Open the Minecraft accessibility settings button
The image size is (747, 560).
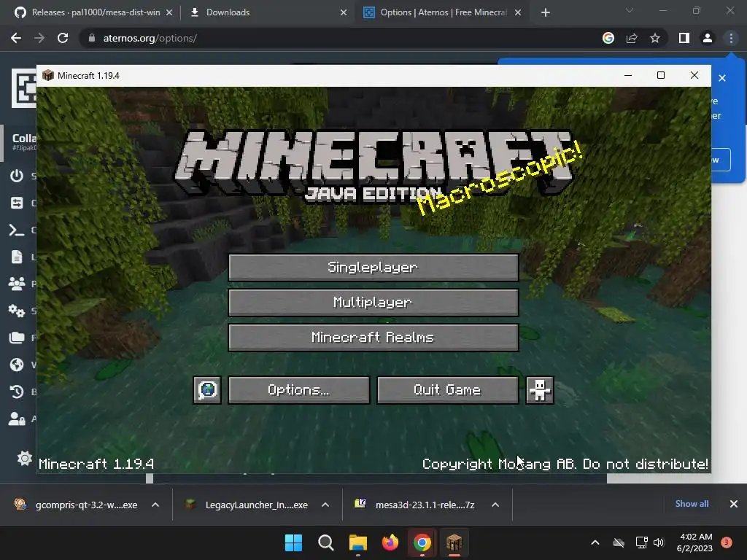click(539, 390)
